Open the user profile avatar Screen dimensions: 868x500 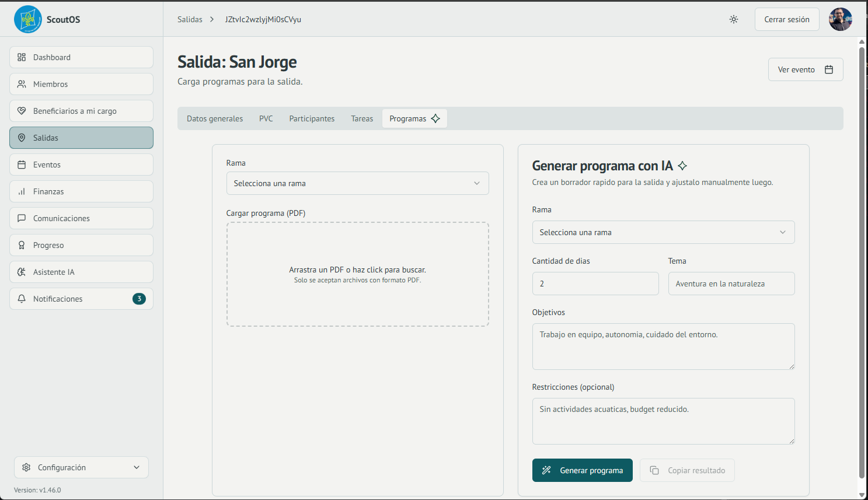pos(840,19)
